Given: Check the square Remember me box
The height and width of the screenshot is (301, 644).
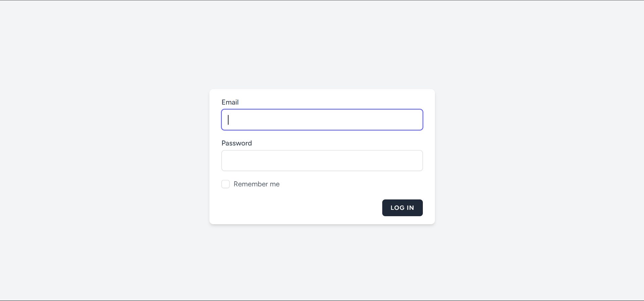Looking at the screenshot, I should [x=226, y=184].
